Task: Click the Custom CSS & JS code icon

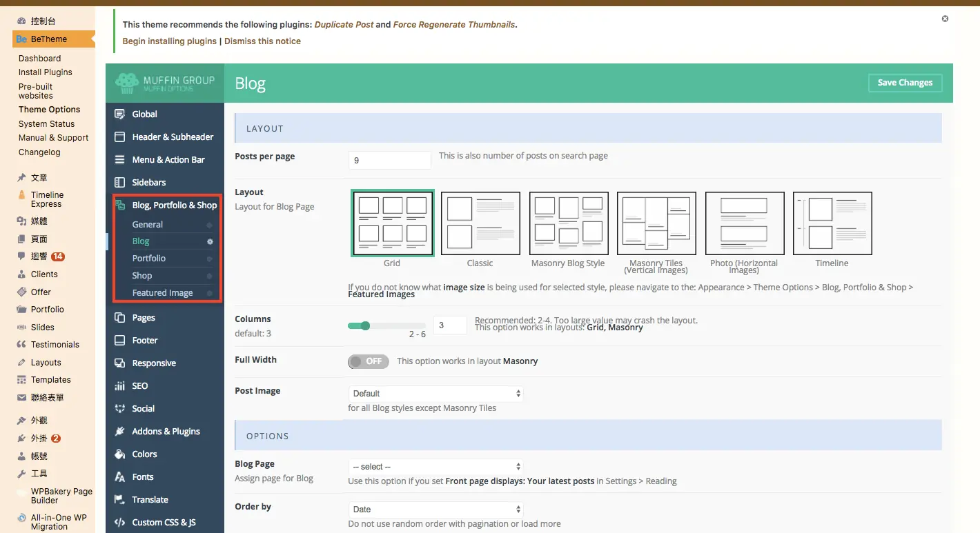Action: (x=119, y=523)
